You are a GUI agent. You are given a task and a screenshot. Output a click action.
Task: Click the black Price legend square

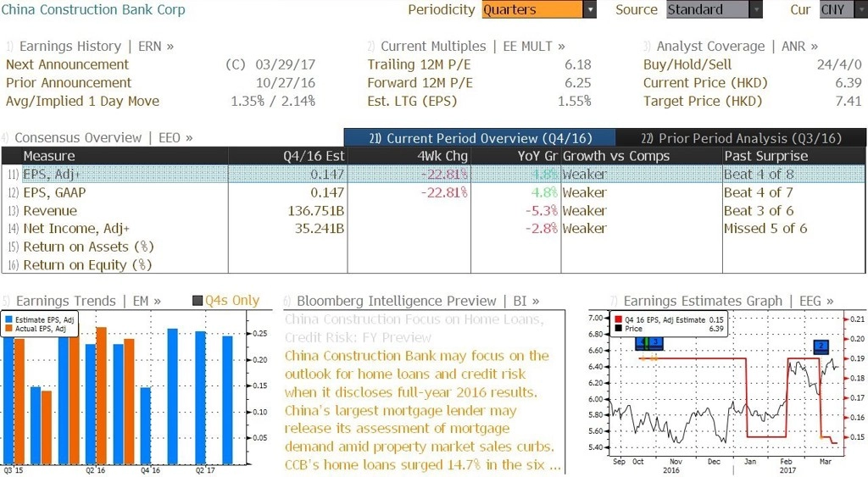(x=618, y=329)
